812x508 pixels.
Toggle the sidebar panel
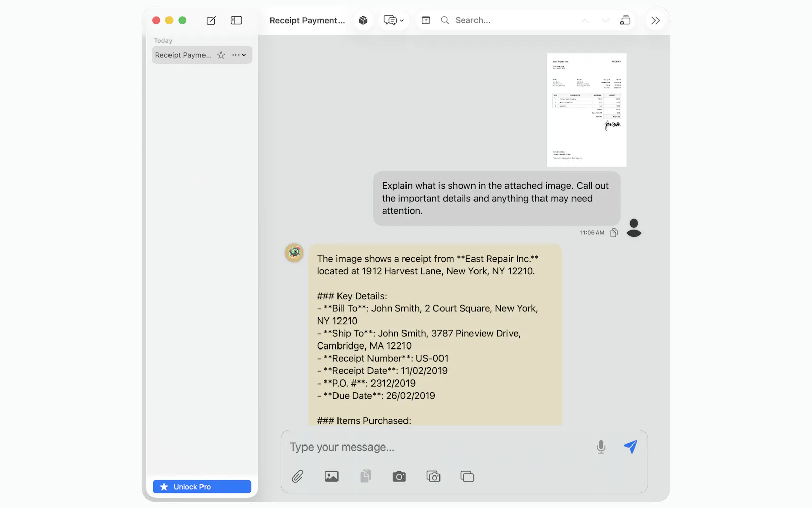pos(236,21)
